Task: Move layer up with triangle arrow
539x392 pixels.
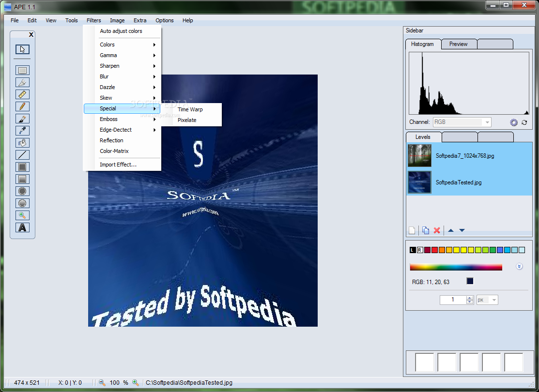Action: [x=451, y=230]
